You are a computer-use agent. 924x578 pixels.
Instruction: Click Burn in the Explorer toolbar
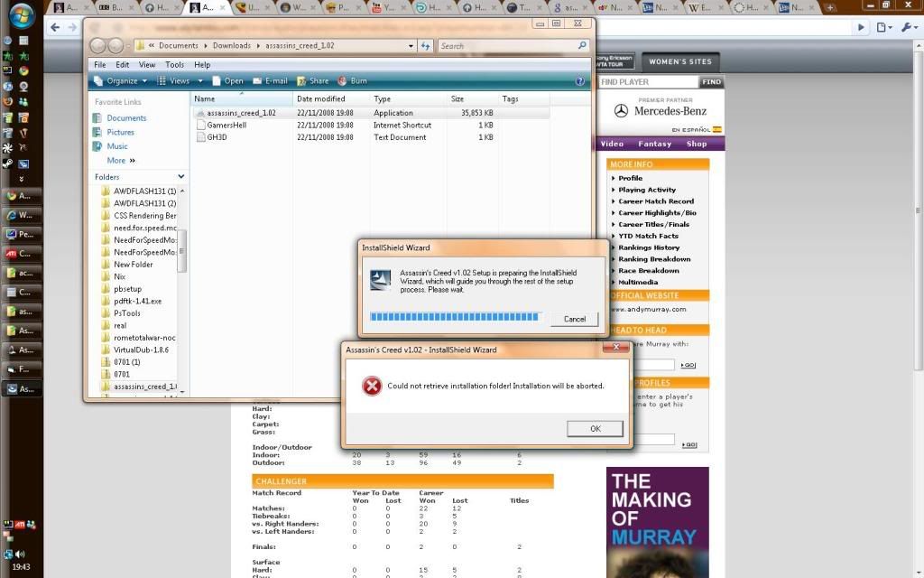pos(353,81)
